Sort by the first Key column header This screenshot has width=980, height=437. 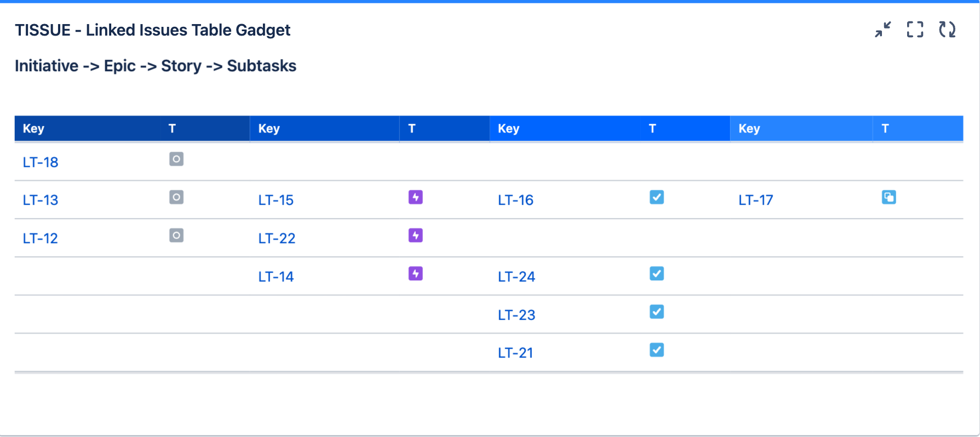pos(33,129)
